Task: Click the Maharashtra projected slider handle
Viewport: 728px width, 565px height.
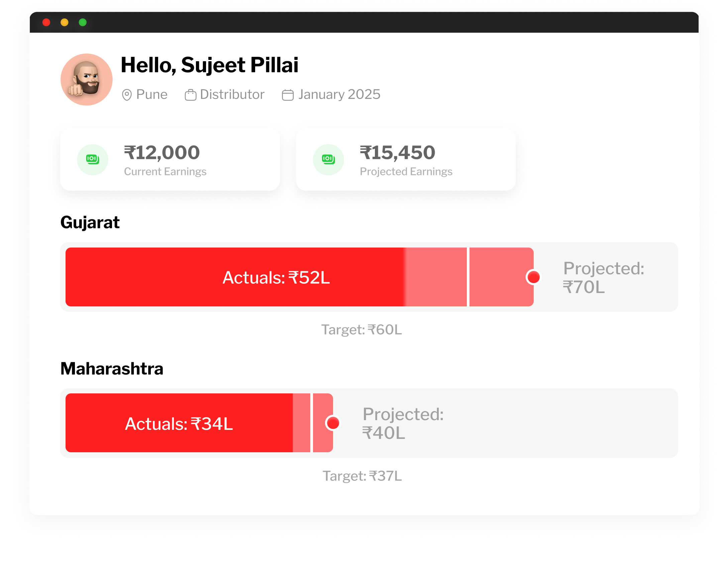Action: pos(333,423)
